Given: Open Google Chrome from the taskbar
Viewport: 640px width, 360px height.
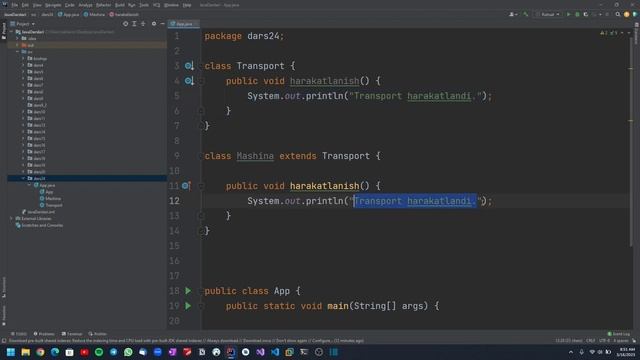Looking at the screenshot, I should tap(40, 352).
